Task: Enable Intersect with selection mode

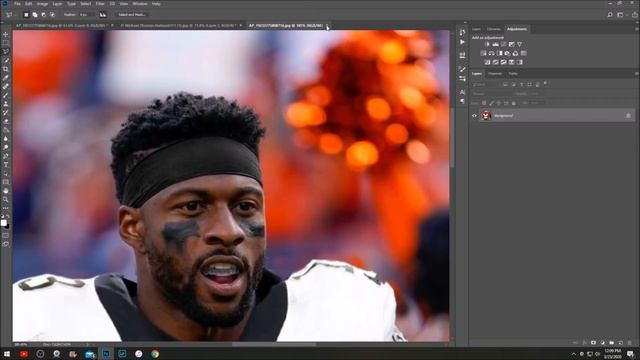Action: click(x=52, y=15)
